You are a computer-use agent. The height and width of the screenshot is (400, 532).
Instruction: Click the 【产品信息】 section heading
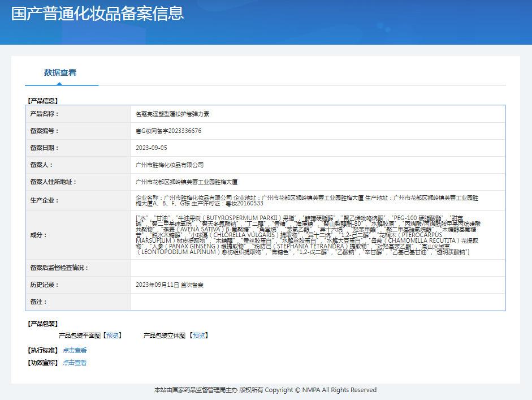click(x=43, y=101)
